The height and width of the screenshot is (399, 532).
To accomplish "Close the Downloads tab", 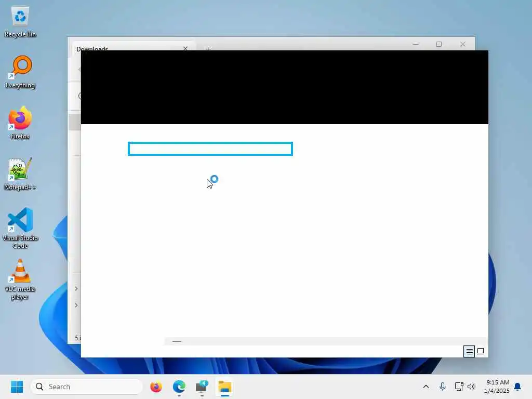I will 185,48.
